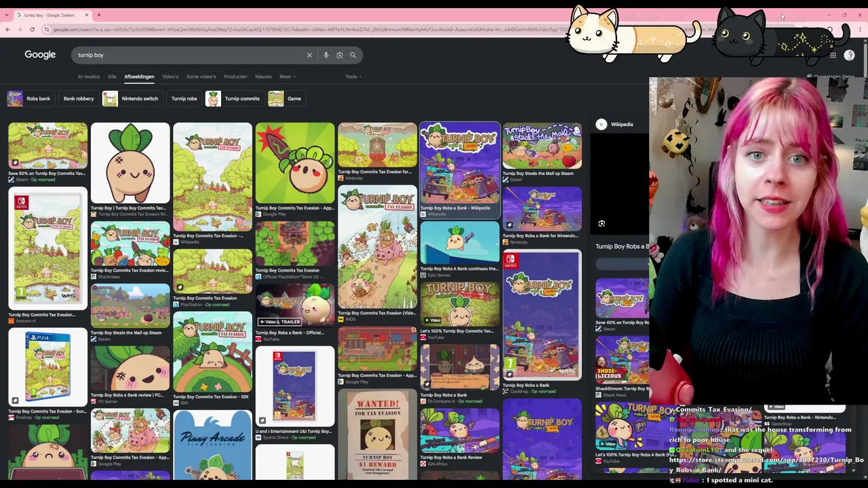Viewport: 868px width, 488px height.
Task: Open the Google apps grid
Action: click(833, 55)
